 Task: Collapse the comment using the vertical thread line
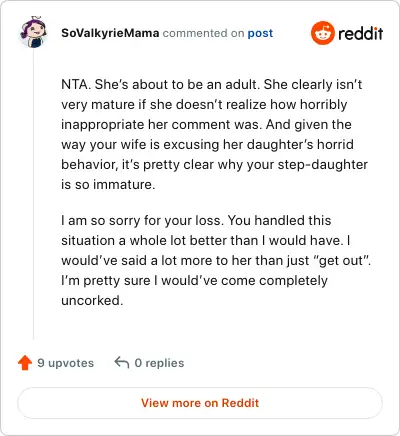coord(33,195)
